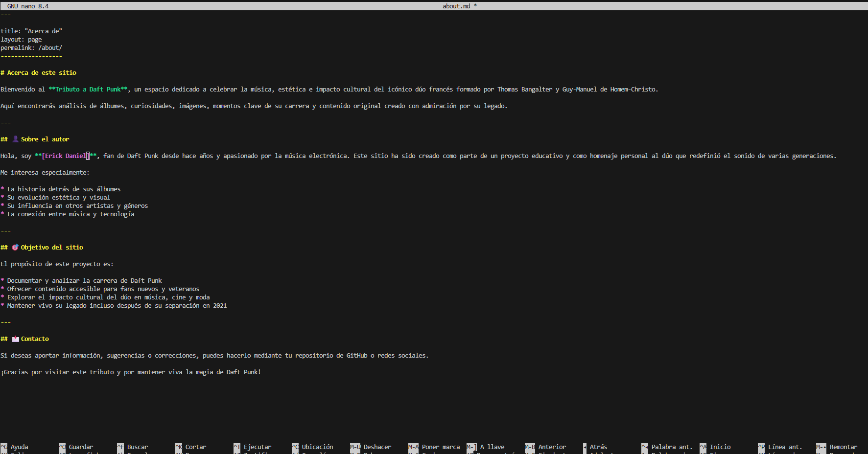This screenshot has width=868, height=454.
Task: Choose the ^P Línea ant. shortcut
Action: 780,447
